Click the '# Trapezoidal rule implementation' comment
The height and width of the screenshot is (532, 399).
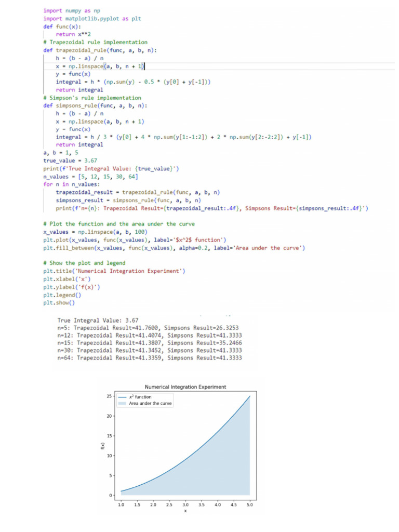point(96,43)
